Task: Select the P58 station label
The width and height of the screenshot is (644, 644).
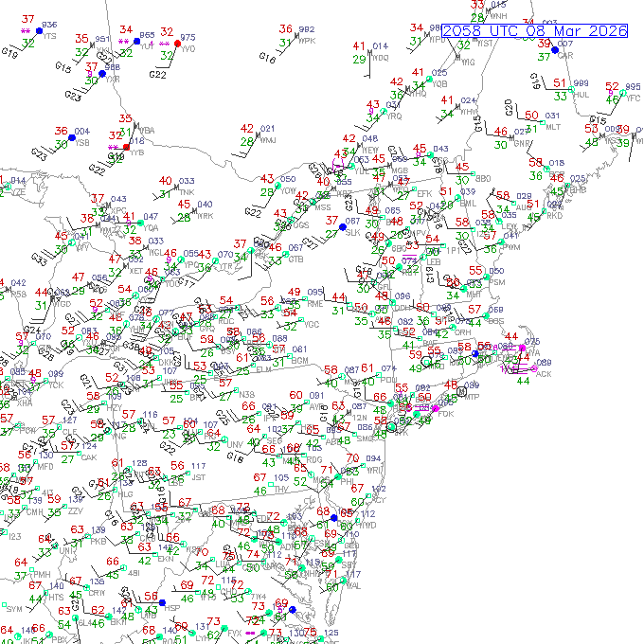Action: pos(19,295)
